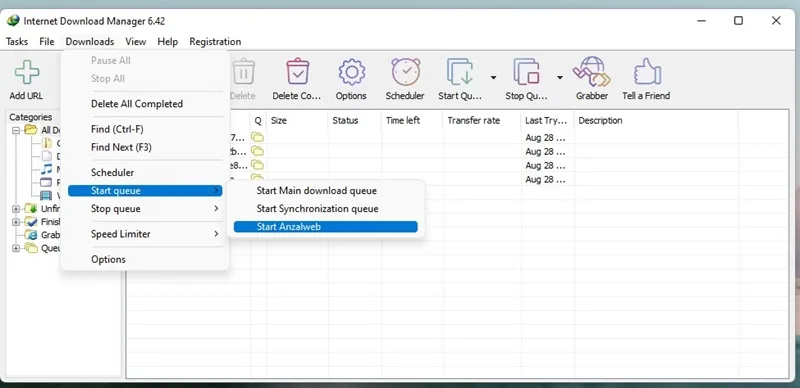The height and width of the screenshot is (388, 800).
Task: Expand the Stop queue submenu
Action: [x=216, y=208]
